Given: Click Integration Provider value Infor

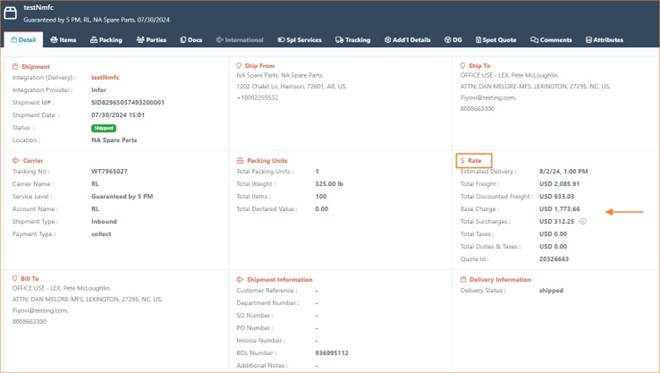Looking at the screenshot, I should pos(99,90).
